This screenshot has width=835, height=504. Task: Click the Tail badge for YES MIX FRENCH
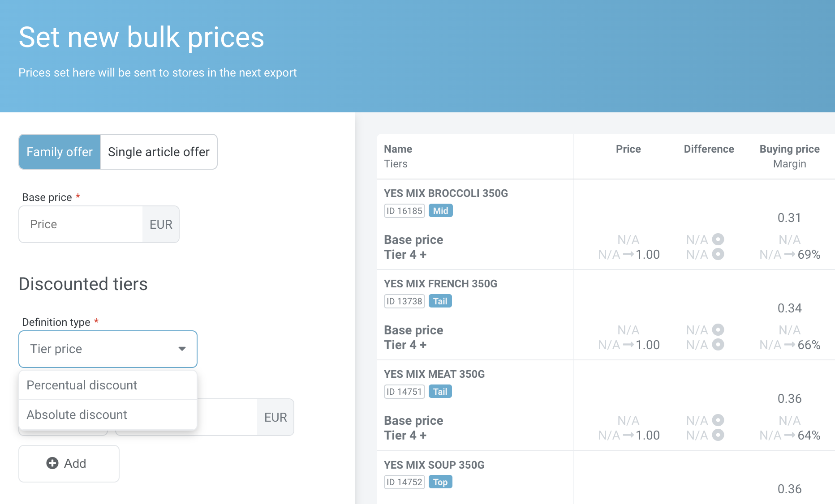coord(440,301)
